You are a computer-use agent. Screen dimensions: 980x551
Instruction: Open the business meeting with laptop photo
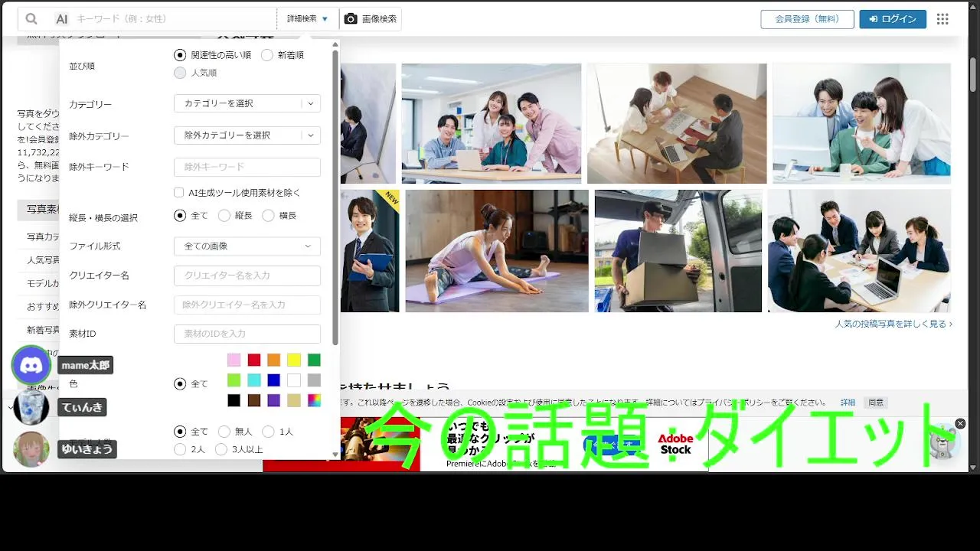859,251
